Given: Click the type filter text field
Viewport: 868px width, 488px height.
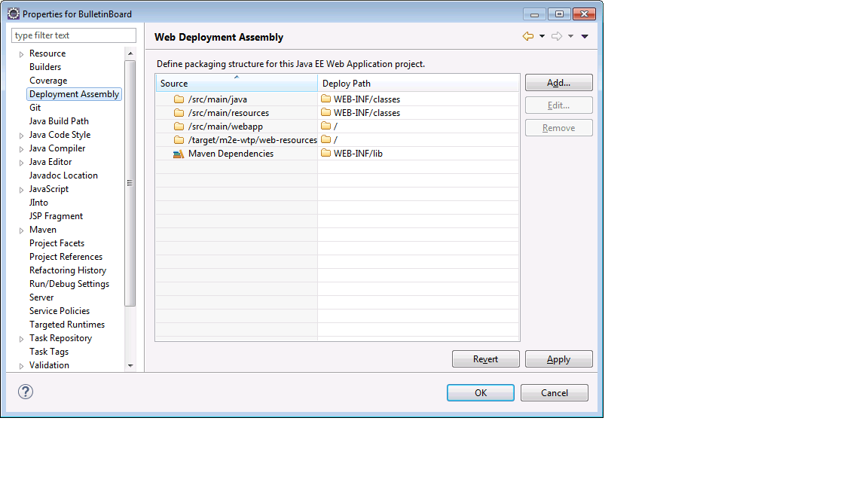Looking at the screenshot, I should tap(74, 35).
